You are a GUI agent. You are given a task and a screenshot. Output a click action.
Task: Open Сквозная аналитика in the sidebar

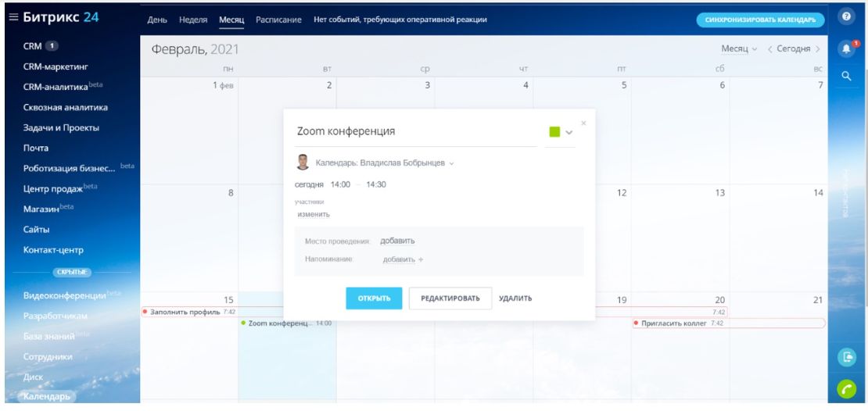point(66,107)
